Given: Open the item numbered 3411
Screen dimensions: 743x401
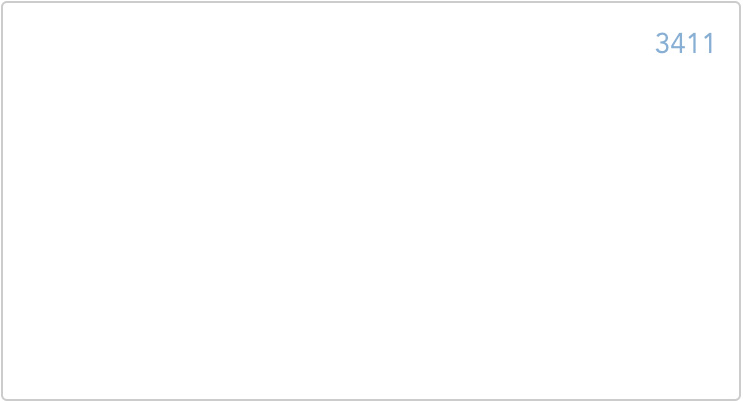Looking at the screenshot, I should coord(685,44).
